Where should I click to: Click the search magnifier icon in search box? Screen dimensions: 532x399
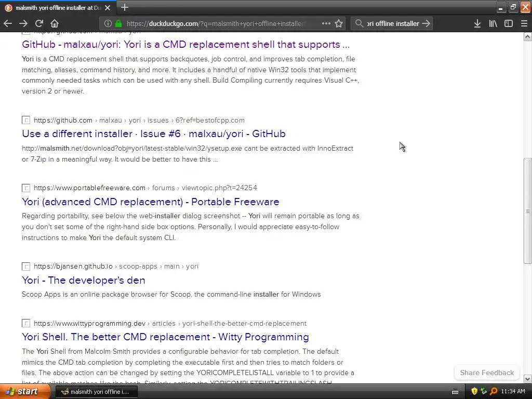point(359,23)
